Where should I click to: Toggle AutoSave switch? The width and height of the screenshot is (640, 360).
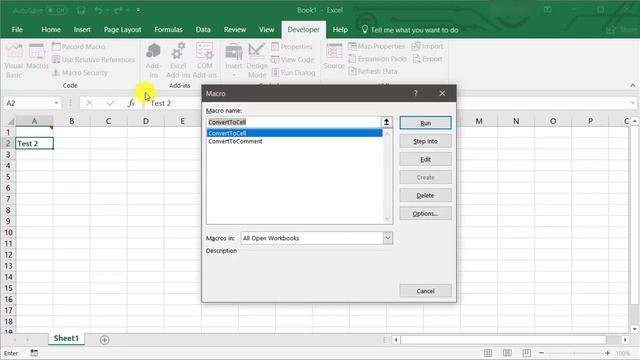(x=56, y=10)
